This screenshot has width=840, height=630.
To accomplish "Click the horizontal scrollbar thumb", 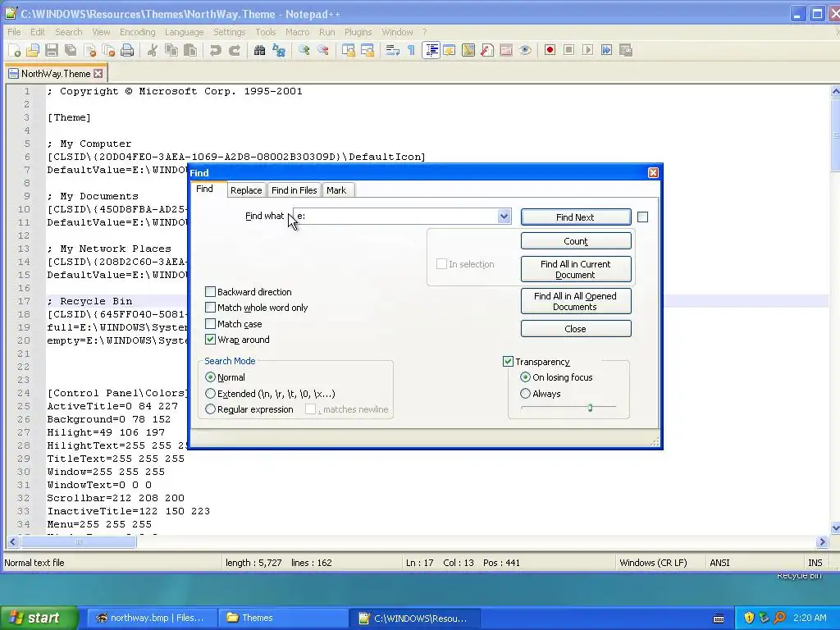I will click(x=79, y=541).
